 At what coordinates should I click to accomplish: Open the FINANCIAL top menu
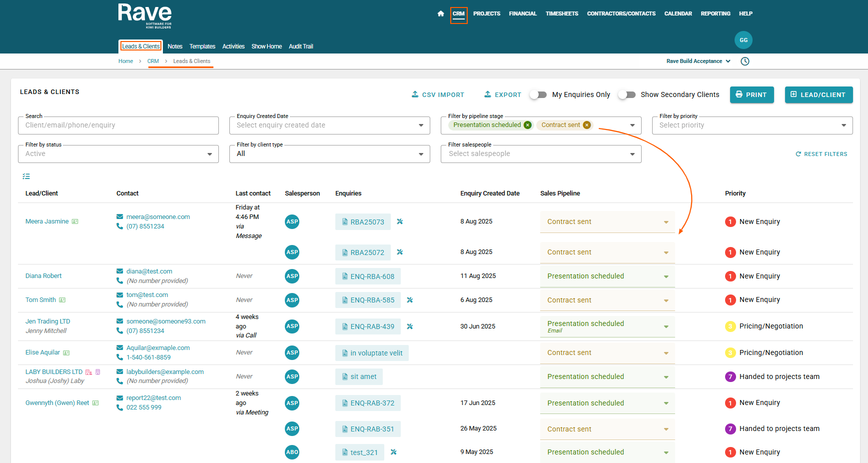pyautogui.click(x=523, y=13)
